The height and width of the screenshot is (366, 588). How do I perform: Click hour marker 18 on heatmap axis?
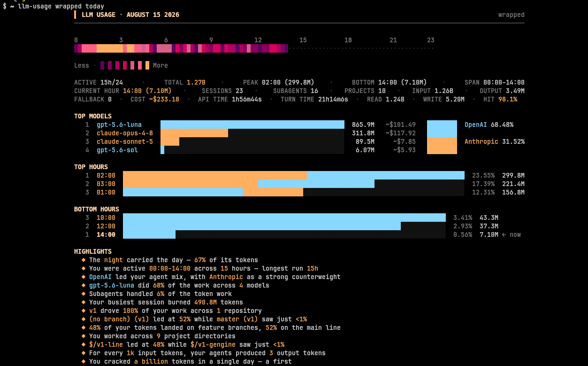coord(348,40)
